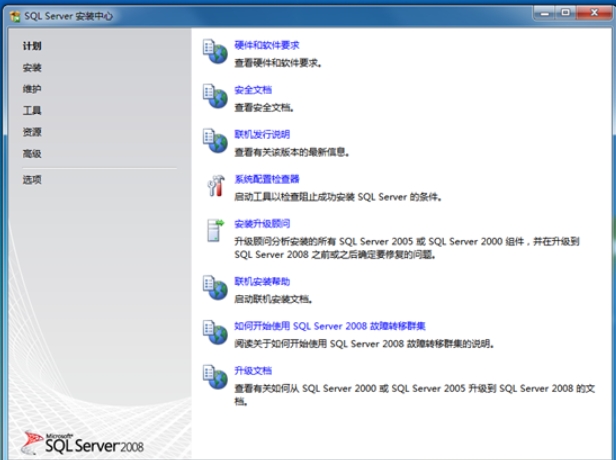Open the 硬件和软件要求 link

click(x=267, y=46)
